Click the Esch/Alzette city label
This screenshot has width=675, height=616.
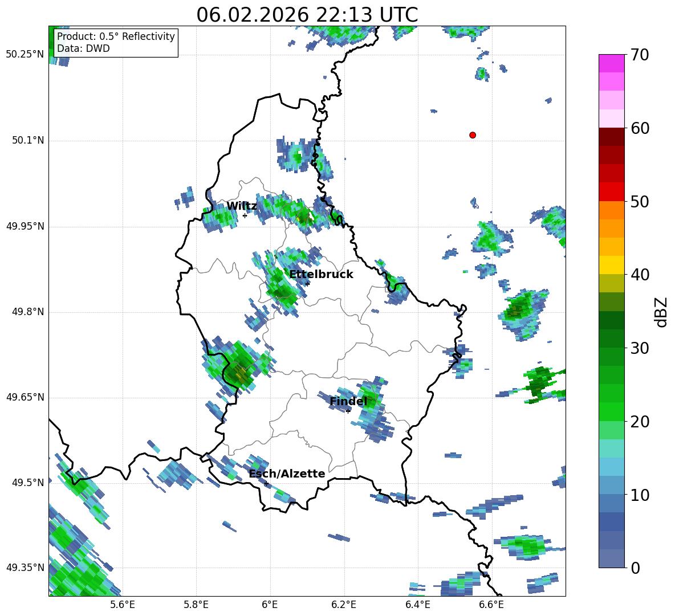click(287, 474)
